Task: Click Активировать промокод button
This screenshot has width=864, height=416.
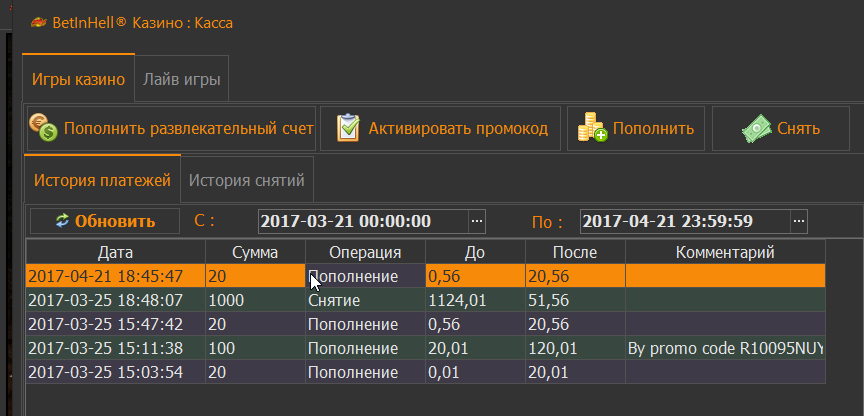Action: click(x=440, y=128)
